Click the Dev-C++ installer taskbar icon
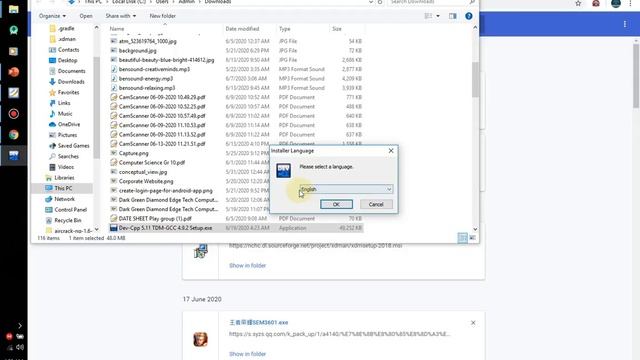 pyautogui.click(x=13, y=156)
